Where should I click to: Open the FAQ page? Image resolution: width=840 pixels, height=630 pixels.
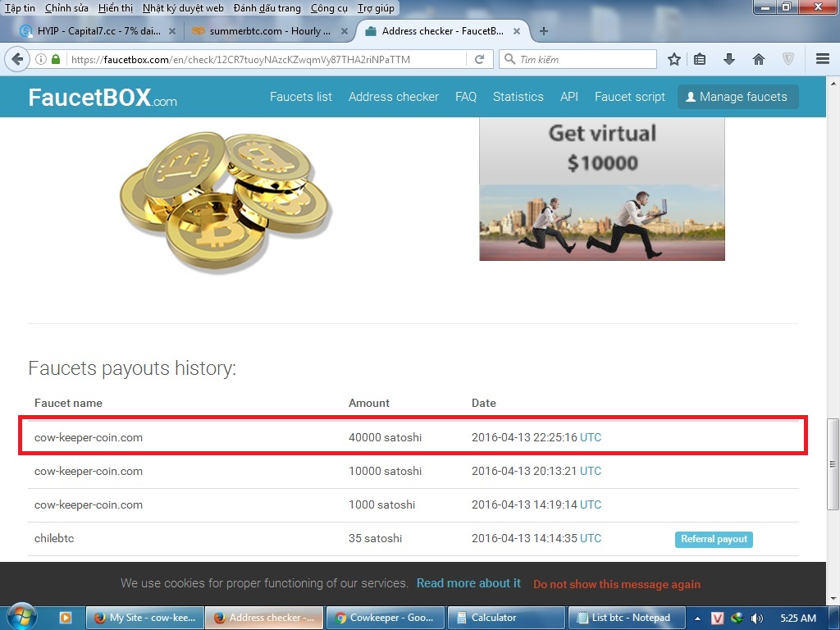(x=466, y=97)
